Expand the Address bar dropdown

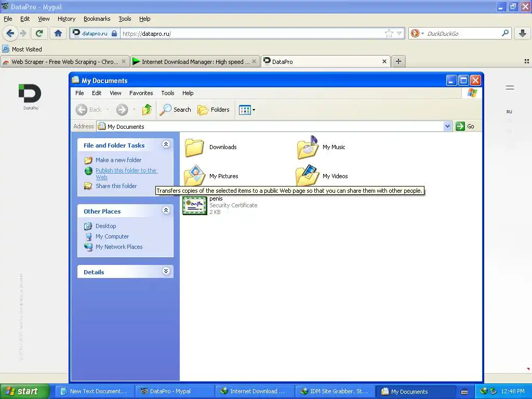(x=447, y=126)
